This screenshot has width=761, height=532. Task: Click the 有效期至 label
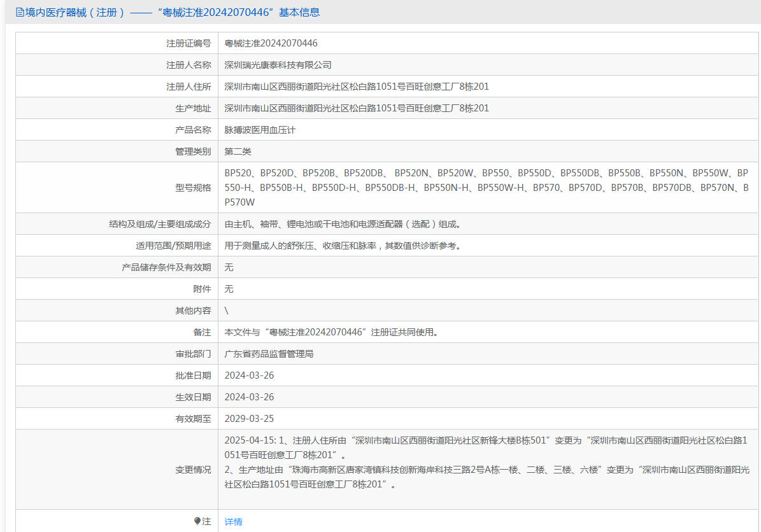pos(193,419)
